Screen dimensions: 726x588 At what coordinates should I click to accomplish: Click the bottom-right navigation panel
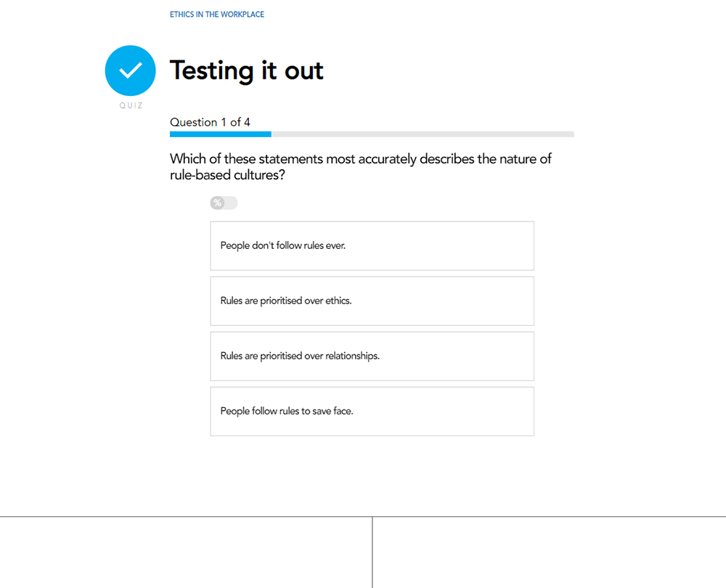pyautogui.click(x=549, y=552)
